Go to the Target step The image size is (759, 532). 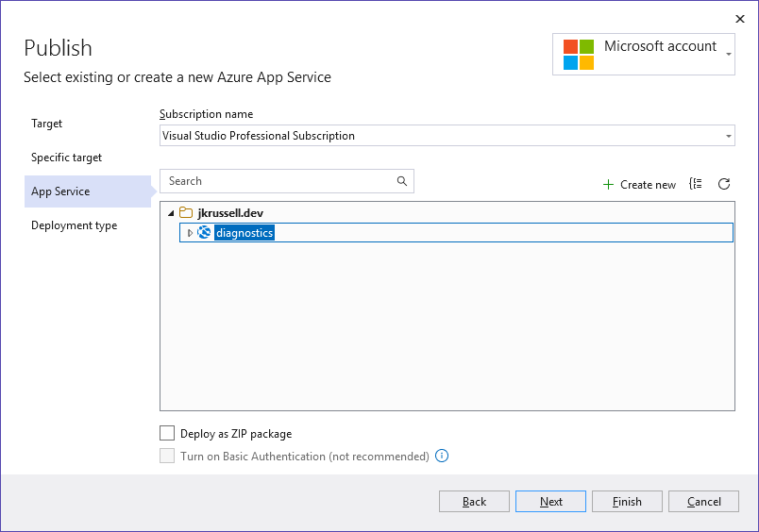point(46,124)
